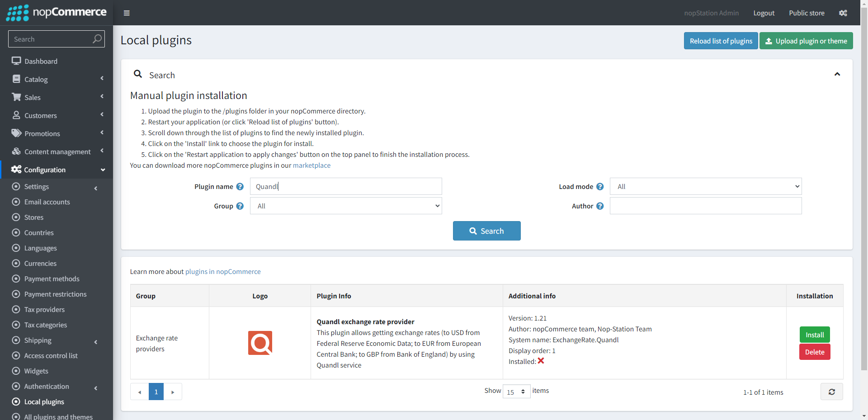868x420 pixels.
Task: Delete the Quandl plugin
Action: pyautogui.click(x=815, y=352)
